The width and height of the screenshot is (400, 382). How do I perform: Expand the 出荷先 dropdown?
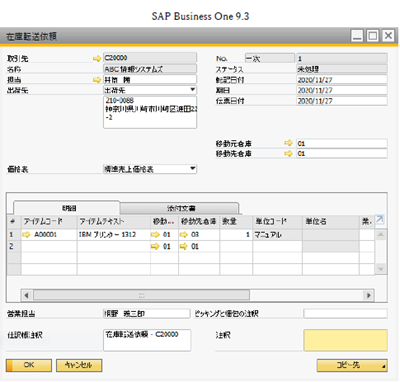[193, 90]
